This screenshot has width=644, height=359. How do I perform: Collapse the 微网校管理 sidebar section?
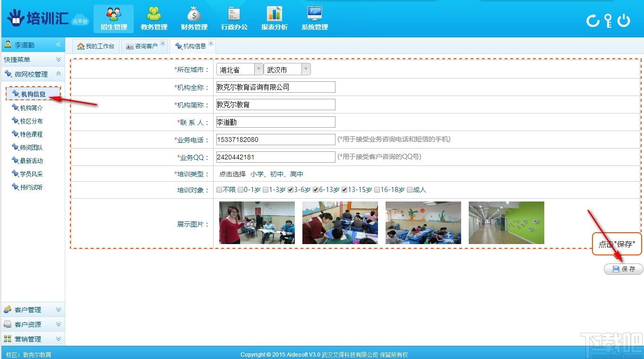[x=59, y=74]
